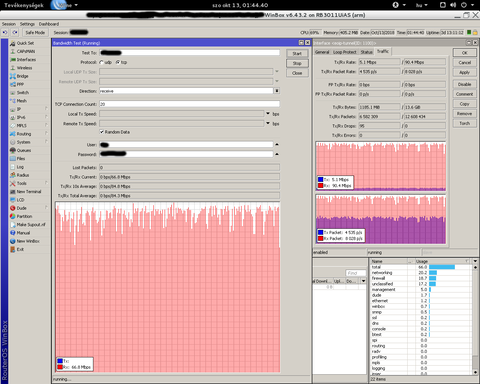This screenshot has width=480, height=384.
Task: Open Switch sidebar item
Action: click(x=23, y=93)
